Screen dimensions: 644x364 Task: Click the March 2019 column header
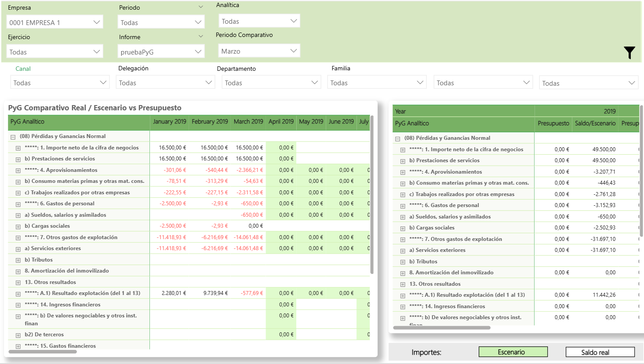[248, 122]
